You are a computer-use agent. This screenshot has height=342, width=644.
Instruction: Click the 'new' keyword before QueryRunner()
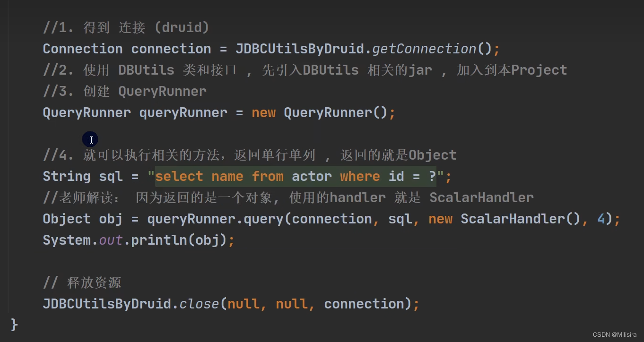coord(263,113)
